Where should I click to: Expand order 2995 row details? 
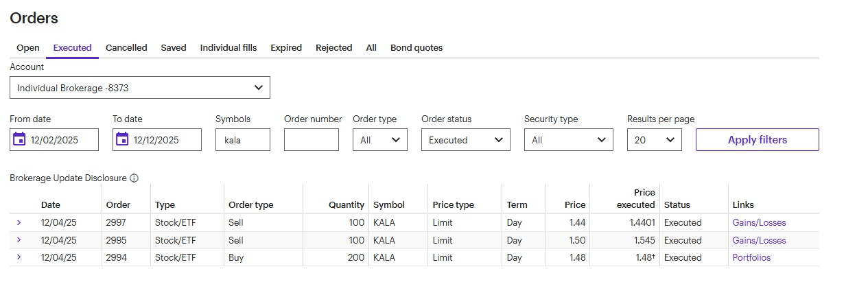click(19, 239)
